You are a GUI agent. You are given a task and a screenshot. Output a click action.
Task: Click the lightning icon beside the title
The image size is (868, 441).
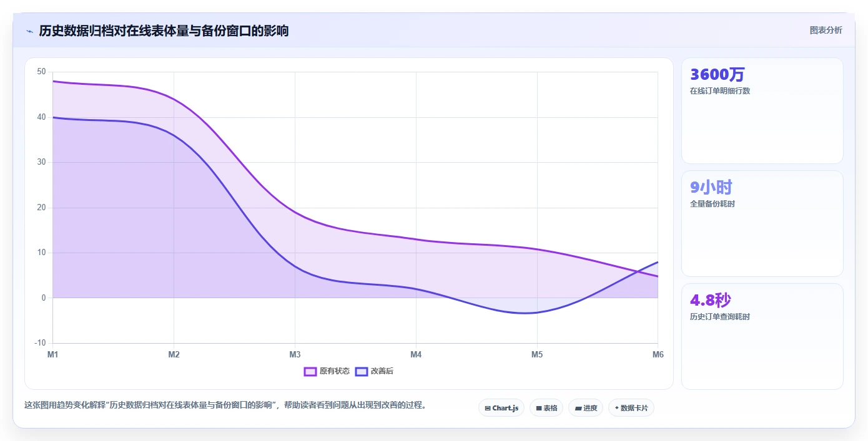(x=29, y=31)
